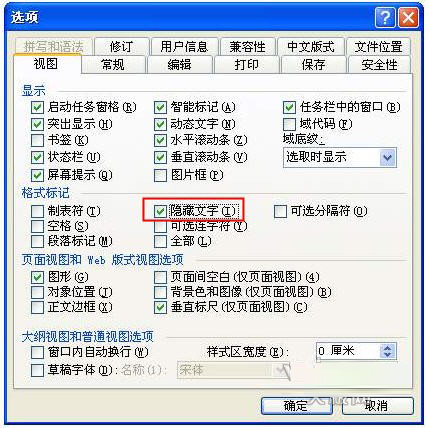The width and height of the screenshot is (428, 428).
Task: Enable the 书签 checkbox
Action: (37, 140)
